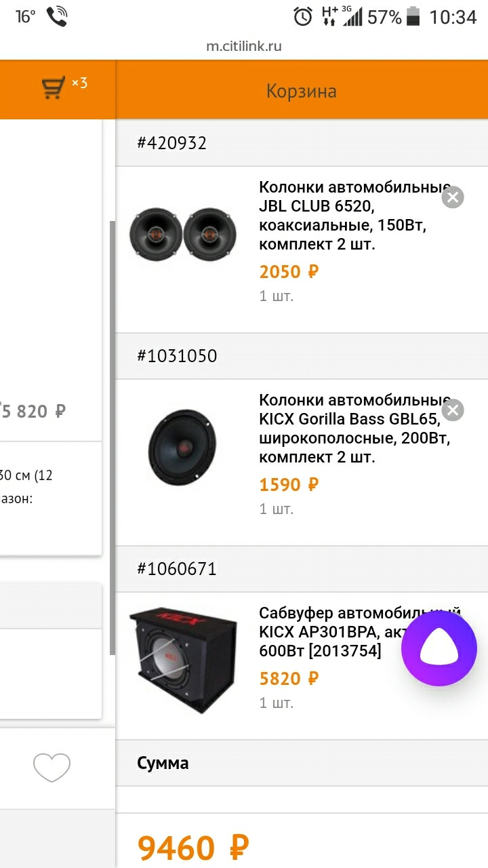Tap the 2050 ₽ price of JBL speakers
This screenshot has height=868, width=488.
tap(289, 272)
